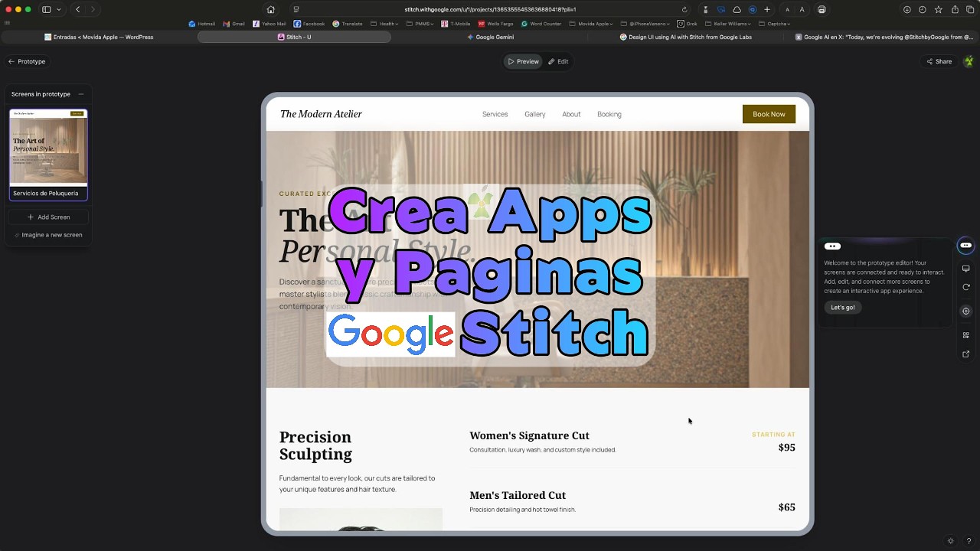Decrease text size with small A
This screenshot has width=980, height=551.
click(x=787, y=9)
